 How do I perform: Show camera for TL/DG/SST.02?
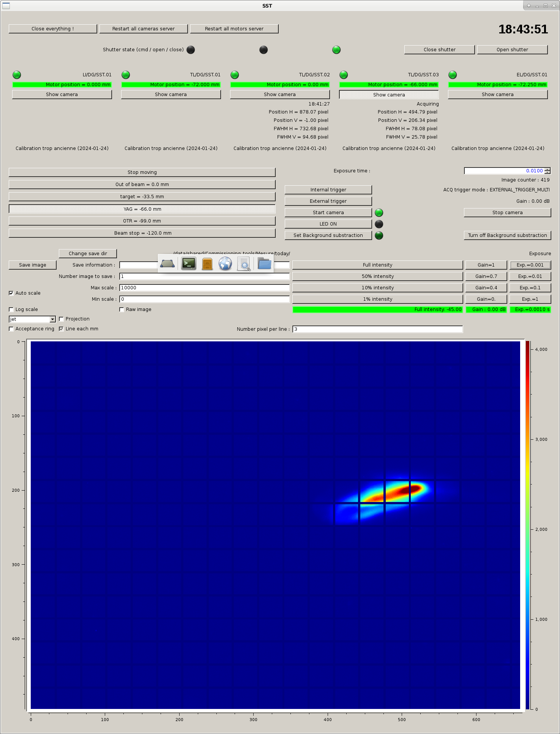click(279, 95)
